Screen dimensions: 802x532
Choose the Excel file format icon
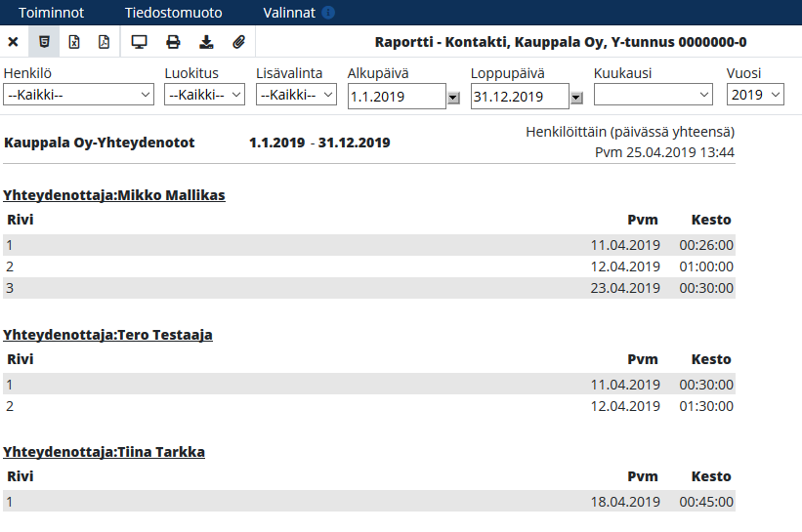click(x=74, y=42)
